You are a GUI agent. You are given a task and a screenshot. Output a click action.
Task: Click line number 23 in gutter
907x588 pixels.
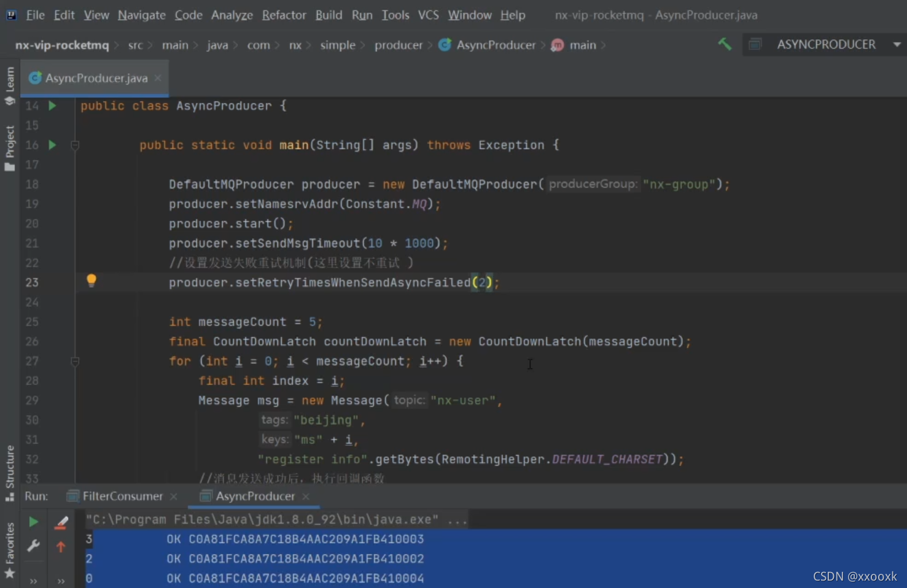(32, 282)
